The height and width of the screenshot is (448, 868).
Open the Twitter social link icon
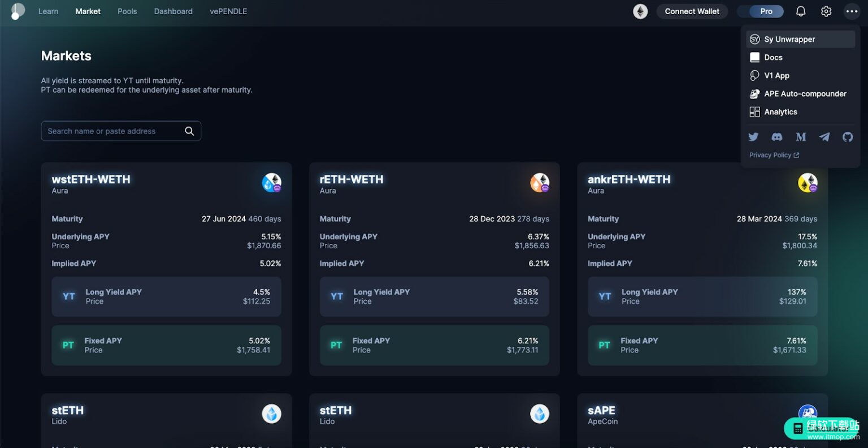(753, 137)
